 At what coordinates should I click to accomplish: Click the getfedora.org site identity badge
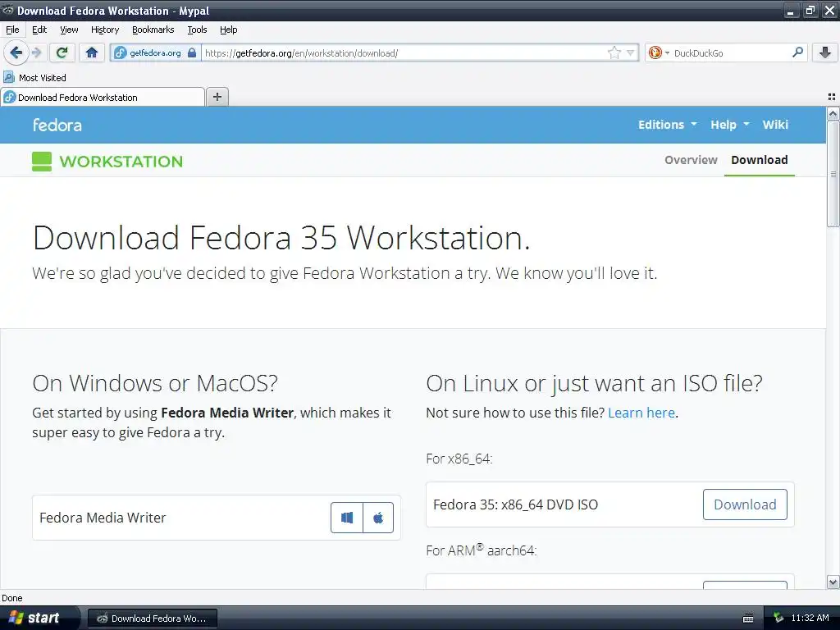[155, 52]
